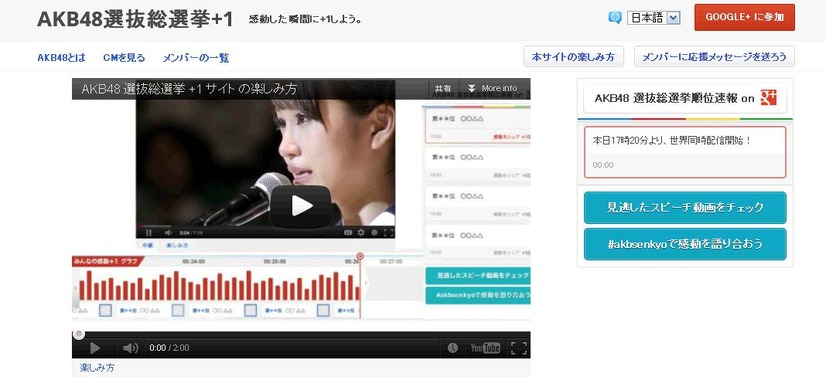Viewport: 826px width, 377px height.
Task: Open the YouTube logo link in player
Action: pyautogui.click(x=485, y=348)
